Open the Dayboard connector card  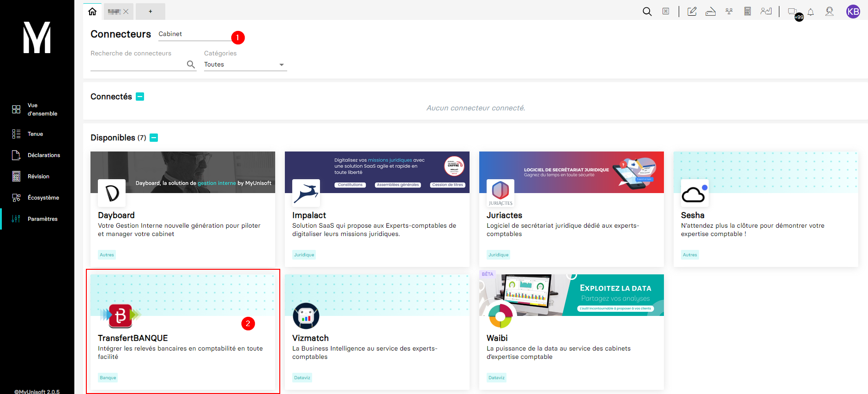tap(183, 209)
